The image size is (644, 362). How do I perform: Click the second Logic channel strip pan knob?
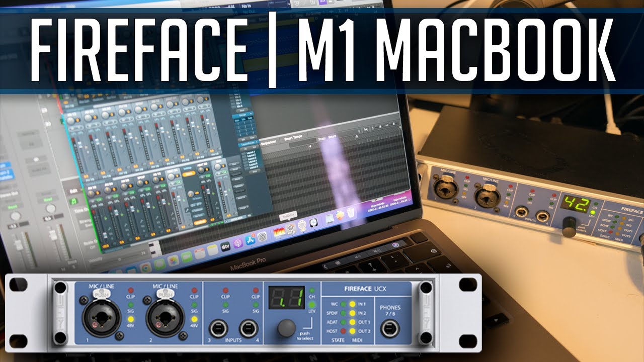tap(51, 208)
